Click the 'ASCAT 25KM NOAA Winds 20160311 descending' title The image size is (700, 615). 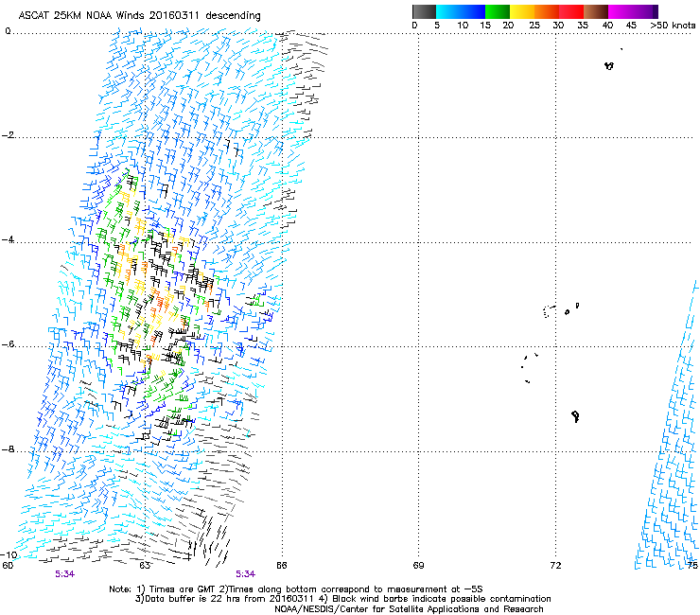(139, 16)
